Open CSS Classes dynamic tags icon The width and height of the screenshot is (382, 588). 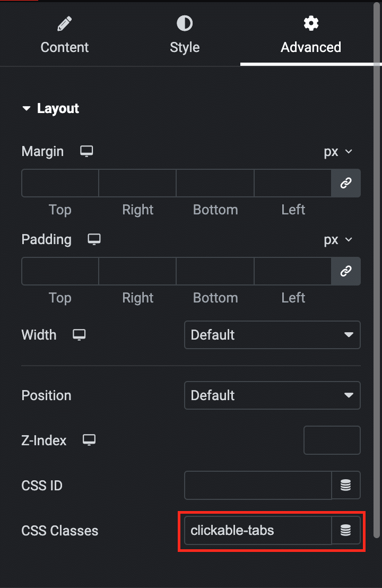(x=346, y=530)
